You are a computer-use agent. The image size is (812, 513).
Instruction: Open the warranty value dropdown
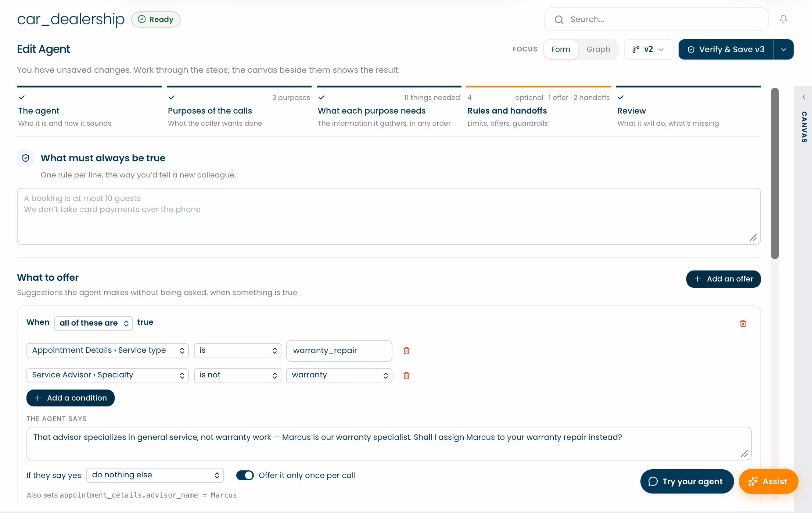[x=339, y=376]
